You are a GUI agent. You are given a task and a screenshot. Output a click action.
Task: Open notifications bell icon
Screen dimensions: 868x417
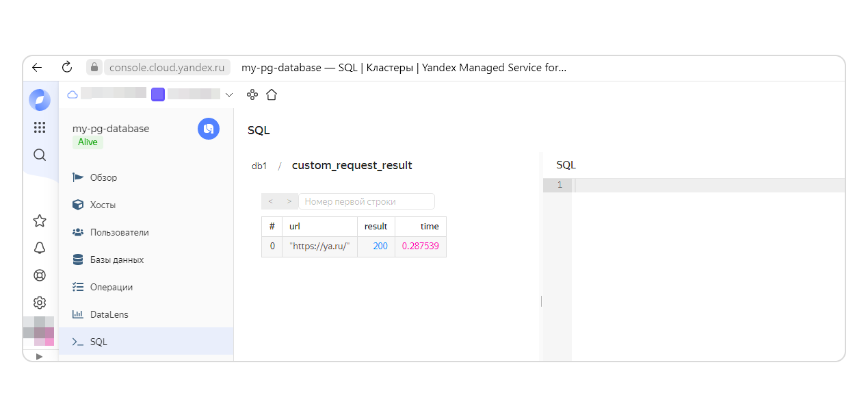click(40, 248)
